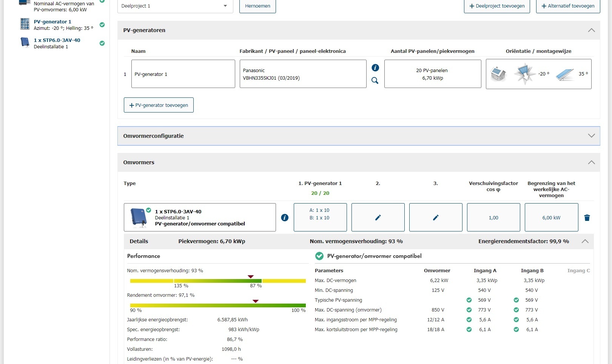
Task: Collapse the PV-generatoren section
Action: click(x=591, y=30)
